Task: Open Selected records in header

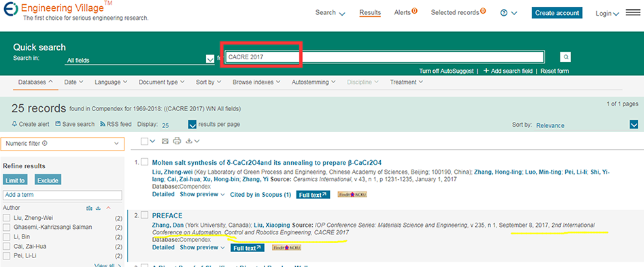Action: pyautogui.click(x=458, y=12)
